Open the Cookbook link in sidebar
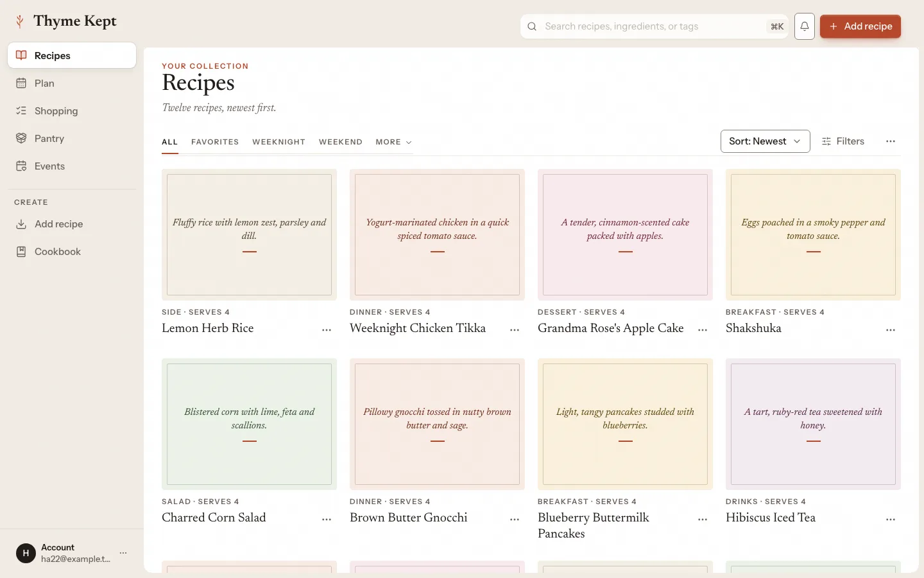Viewport: 924px width, 578px height. [72, 251]
